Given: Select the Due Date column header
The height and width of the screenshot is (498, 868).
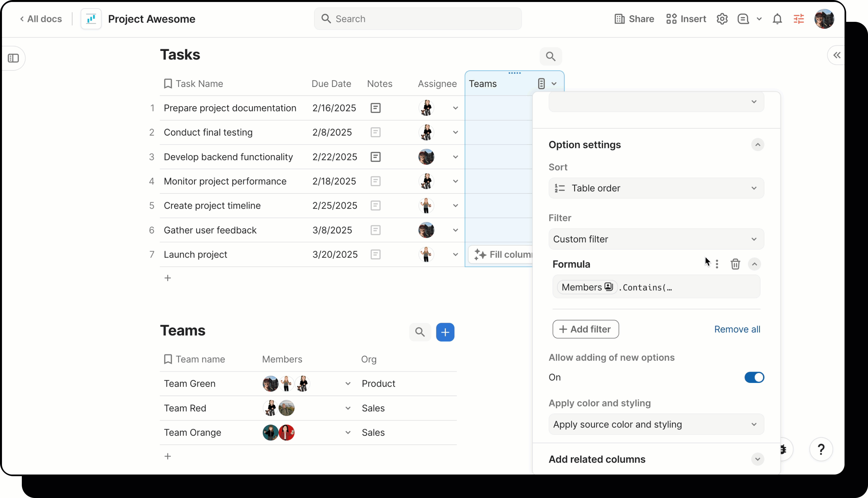Looking at the screenshot, I should coord(331,84).
